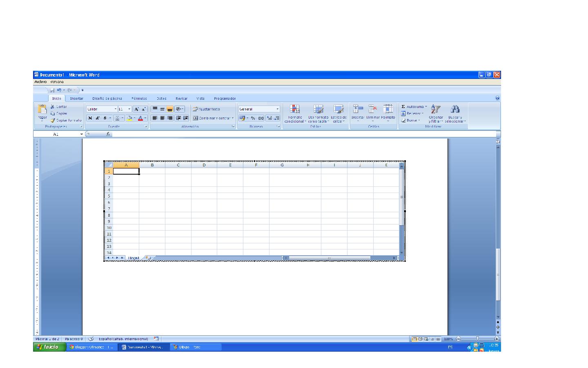Toggle center alignment in Alineación group

tap(161, 118)
